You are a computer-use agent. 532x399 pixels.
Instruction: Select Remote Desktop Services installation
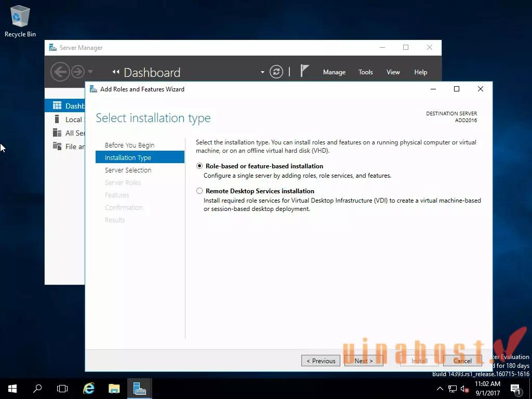[x=199, y=191]
